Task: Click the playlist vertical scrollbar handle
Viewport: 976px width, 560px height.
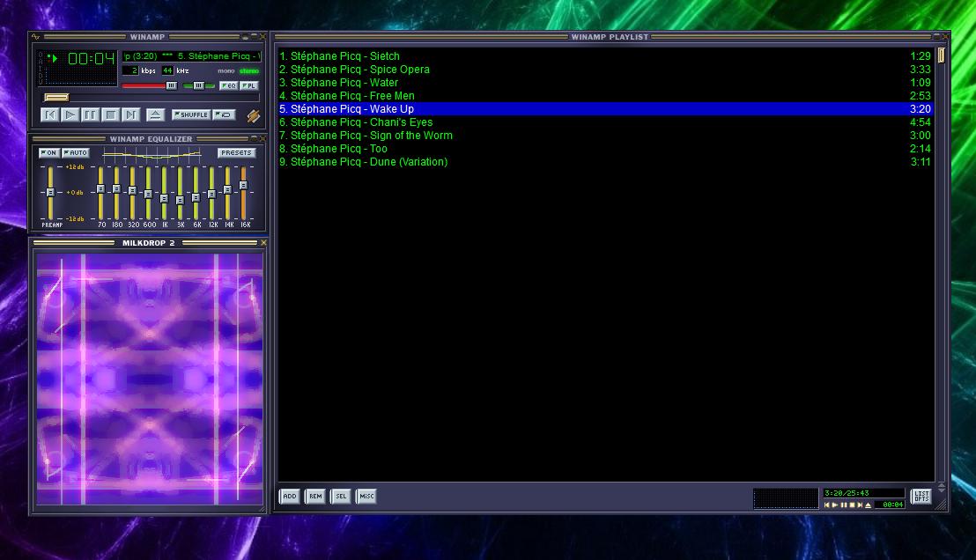Action: click(941, 55)
